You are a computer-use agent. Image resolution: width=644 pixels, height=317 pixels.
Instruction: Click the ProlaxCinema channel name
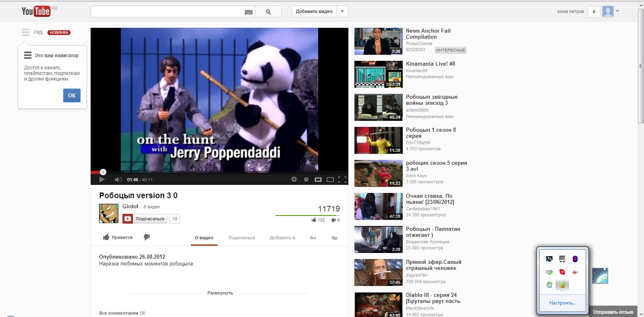[x=419, y=44]
